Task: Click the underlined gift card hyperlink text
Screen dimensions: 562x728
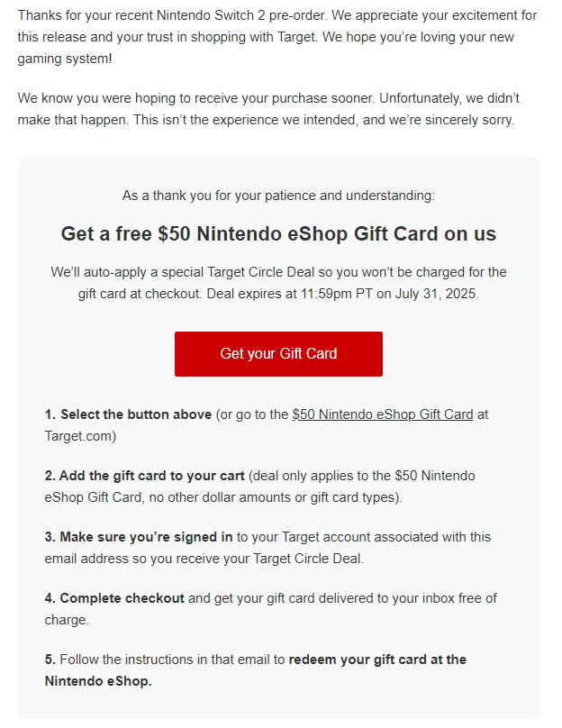Action: [x=382, y=414]
